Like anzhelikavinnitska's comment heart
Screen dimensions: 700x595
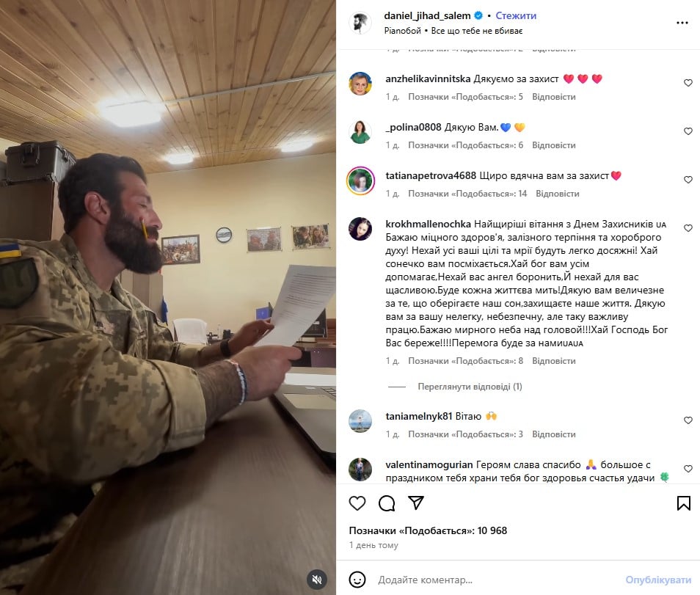(x=688, y=83)
